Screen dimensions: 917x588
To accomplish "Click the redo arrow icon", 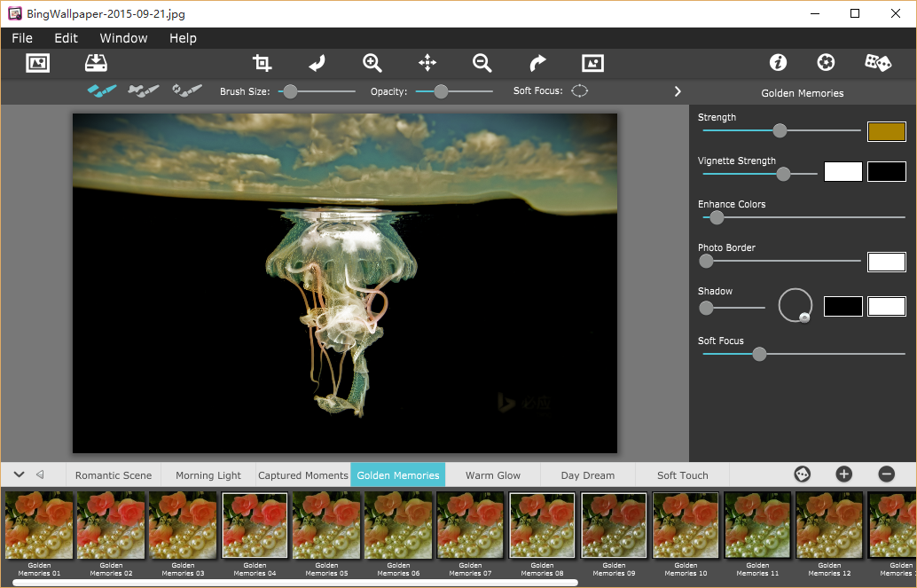I will point(537,63).
